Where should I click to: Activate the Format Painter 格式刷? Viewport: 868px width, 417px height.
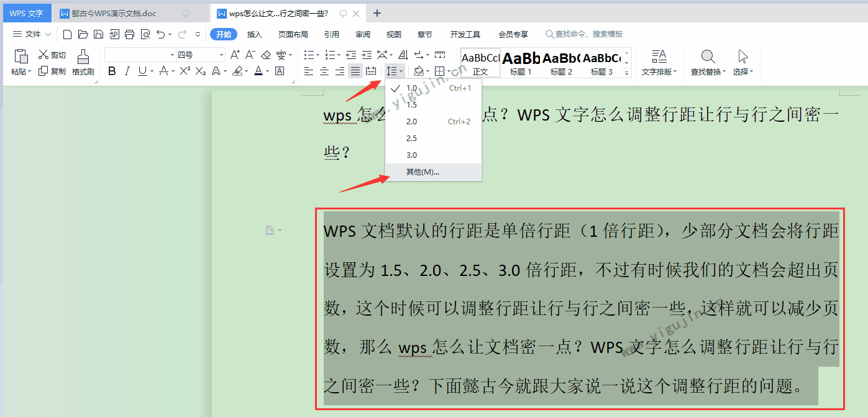tap(83, 63)
